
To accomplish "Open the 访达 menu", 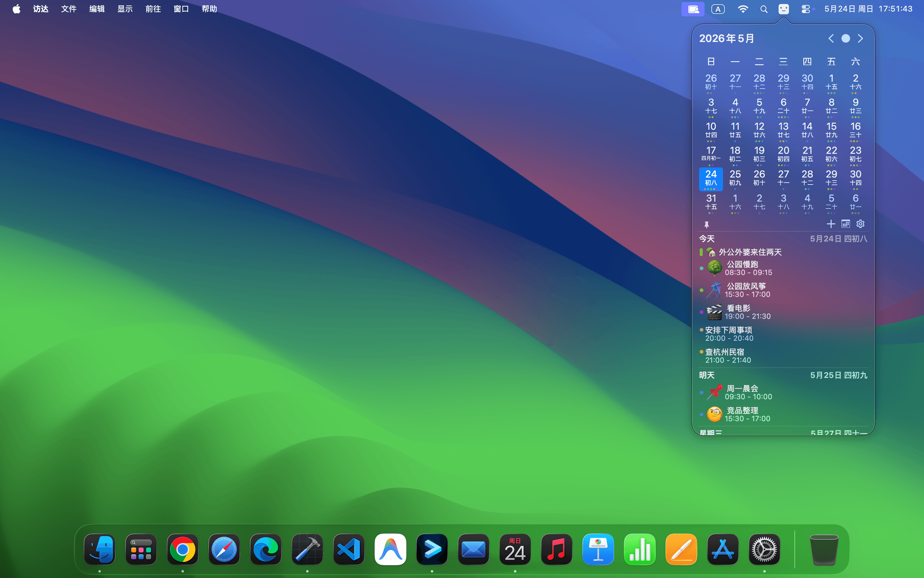I will tap(41, 9).
